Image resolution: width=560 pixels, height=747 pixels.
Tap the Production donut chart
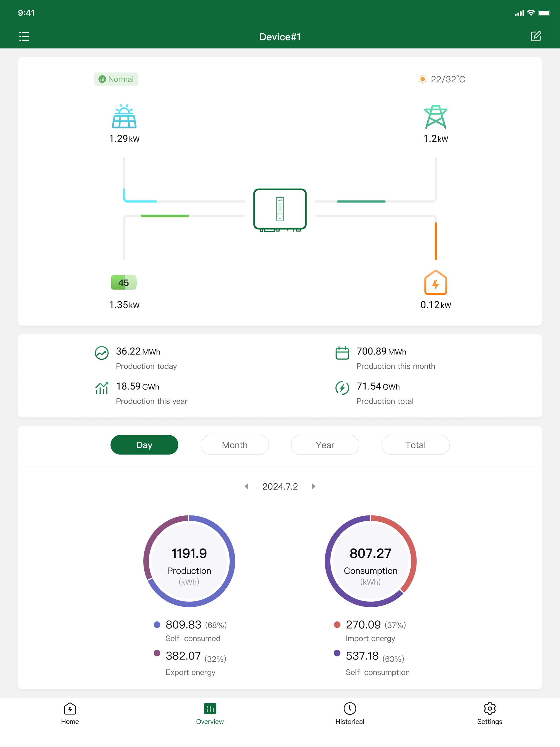coord(189,561)
